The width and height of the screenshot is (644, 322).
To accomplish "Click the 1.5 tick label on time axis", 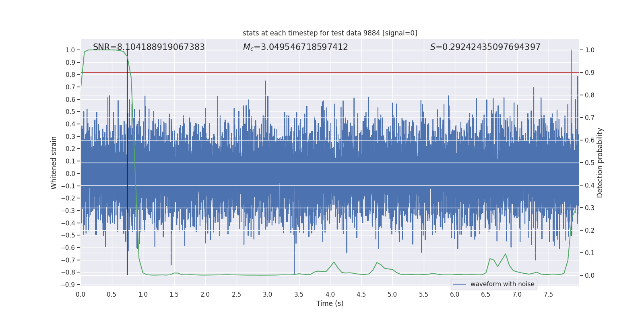I will click(x=174, y=295).
